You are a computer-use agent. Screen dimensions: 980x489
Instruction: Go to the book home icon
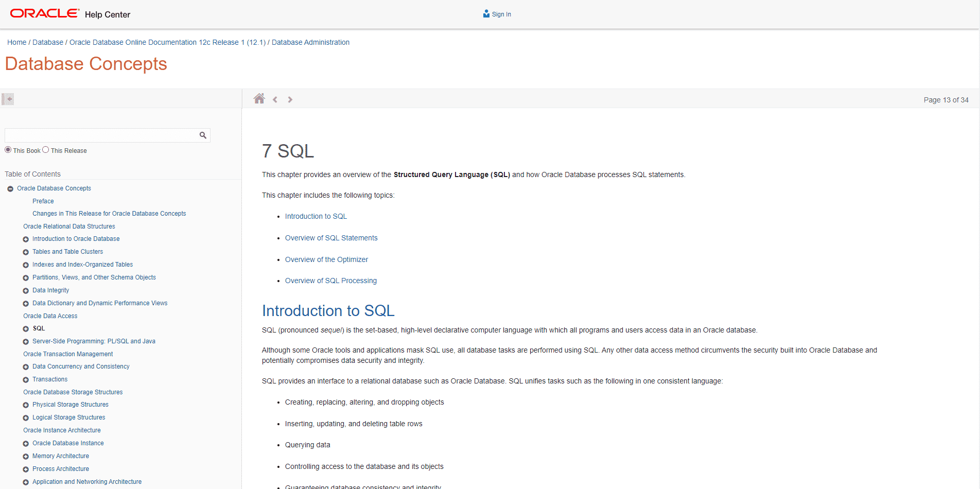click(x=259, y=99)
